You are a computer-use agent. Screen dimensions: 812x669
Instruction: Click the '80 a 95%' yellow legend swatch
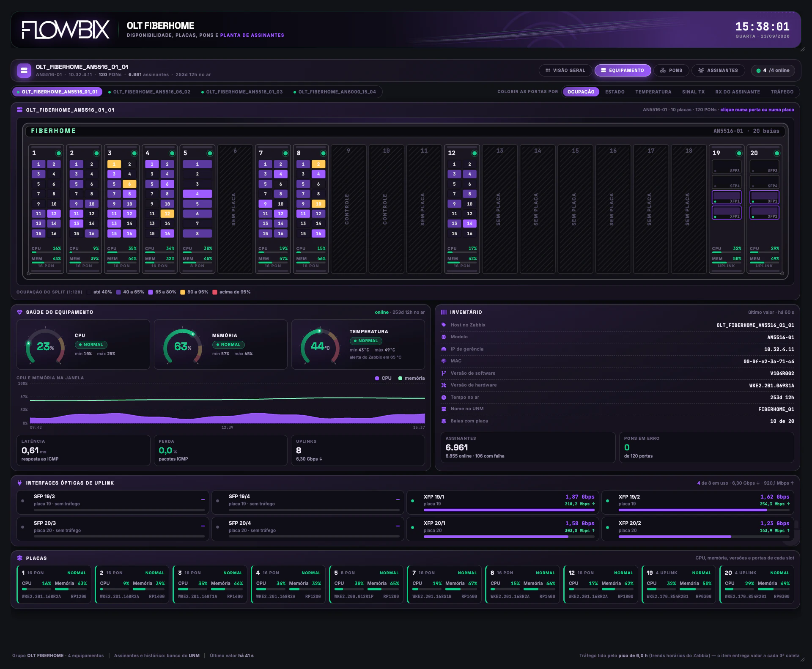(x=183, y=292)
